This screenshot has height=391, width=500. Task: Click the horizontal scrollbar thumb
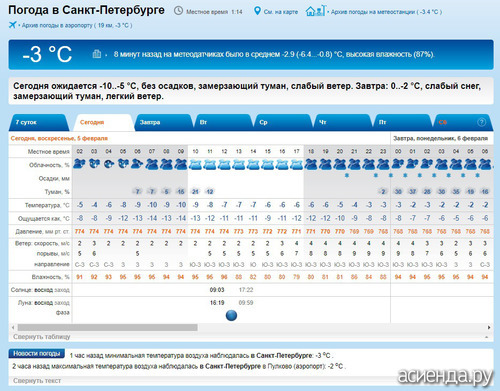click(x=107, y=327)
